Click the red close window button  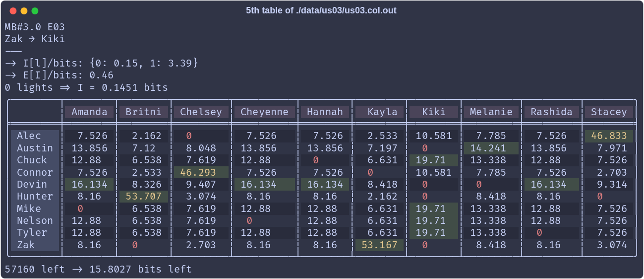pyautogui.click(x=13, y=11)
